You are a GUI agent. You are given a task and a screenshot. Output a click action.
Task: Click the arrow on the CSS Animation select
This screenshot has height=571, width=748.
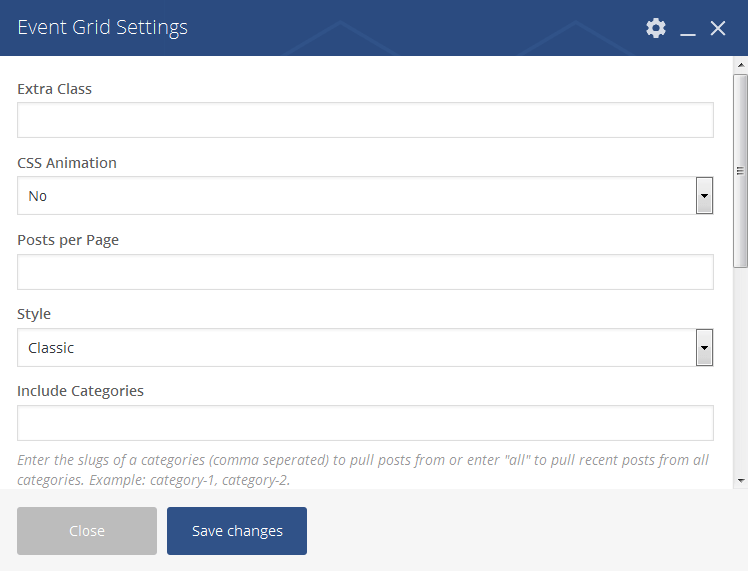(x=704, y=196)
